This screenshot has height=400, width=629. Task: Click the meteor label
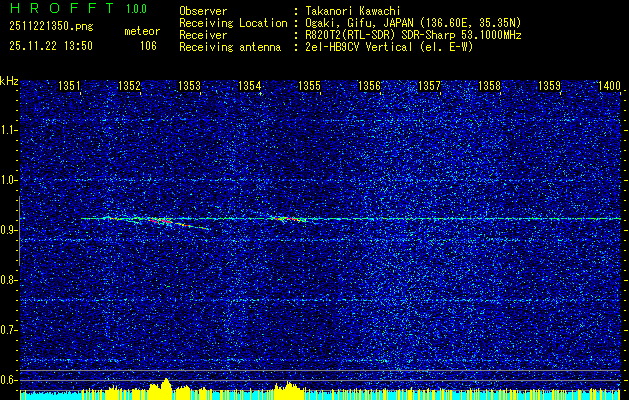142,31
